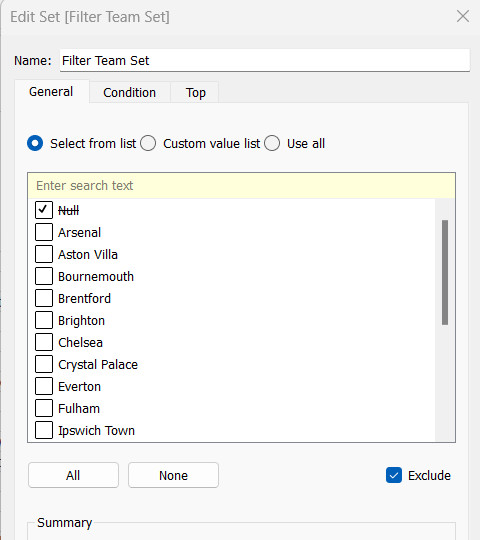
Task: Check the Aston Villa checkbox
Action: point(44,254)
